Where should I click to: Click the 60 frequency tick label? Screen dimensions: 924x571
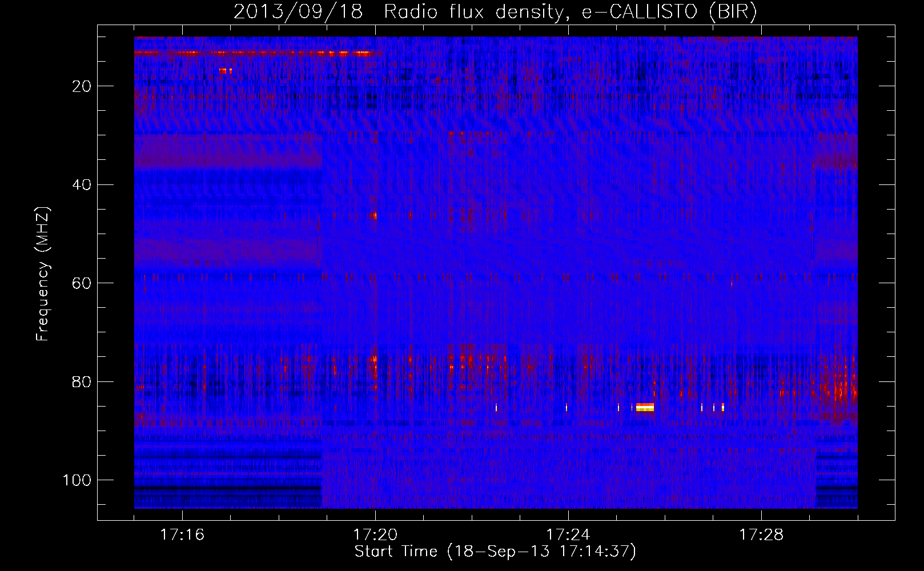pyautogui.click(x=82, y=283)
